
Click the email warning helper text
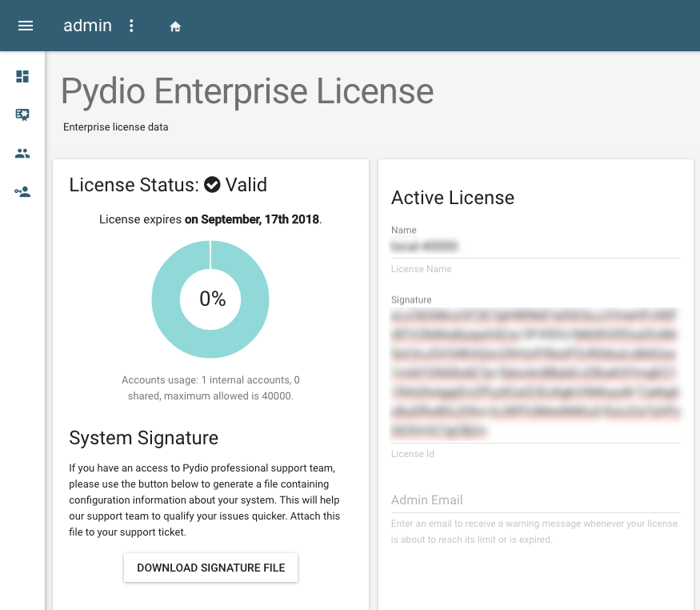534,532
